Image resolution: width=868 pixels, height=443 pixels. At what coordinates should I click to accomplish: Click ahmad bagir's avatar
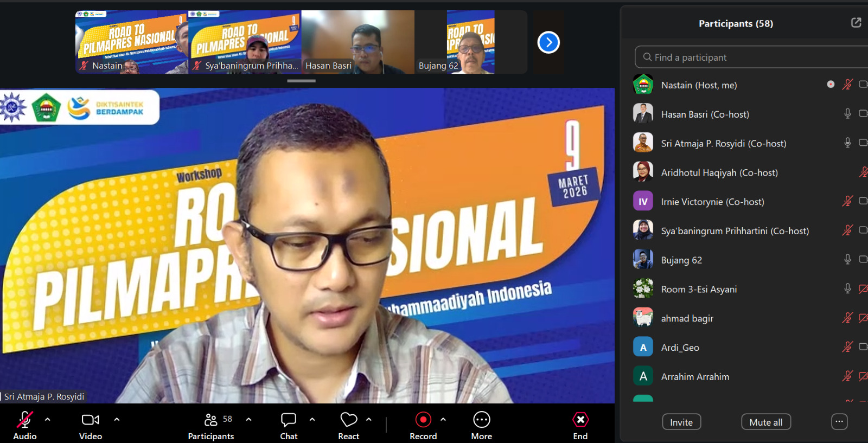click(643, 318)
